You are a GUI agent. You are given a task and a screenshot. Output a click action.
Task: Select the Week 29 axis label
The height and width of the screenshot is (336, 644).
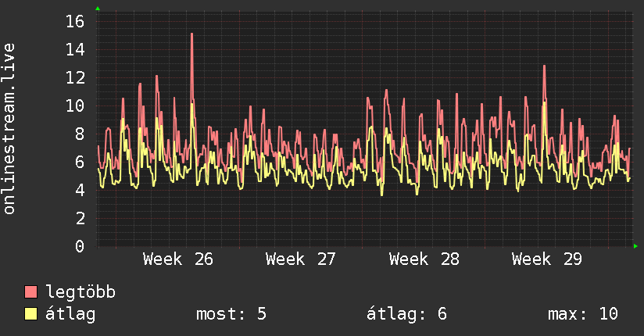(x=546, y=259)
